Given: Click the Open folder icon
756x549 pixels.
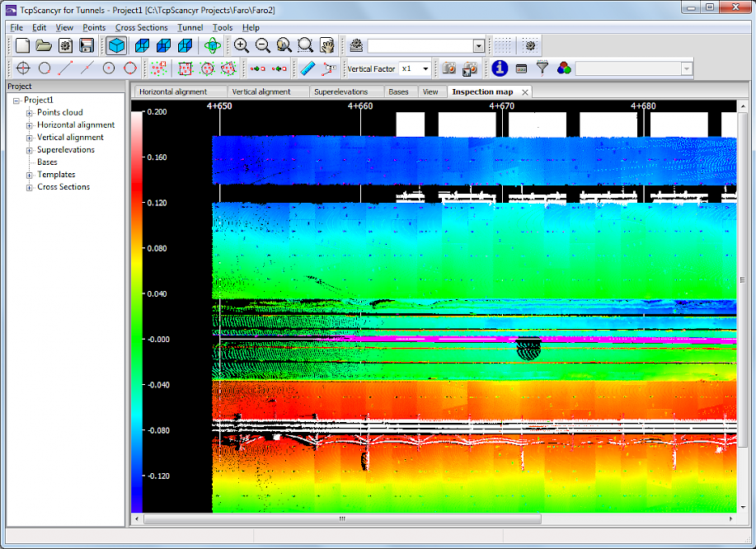Looking at the screenshot, I should click(x=44, y=45).
